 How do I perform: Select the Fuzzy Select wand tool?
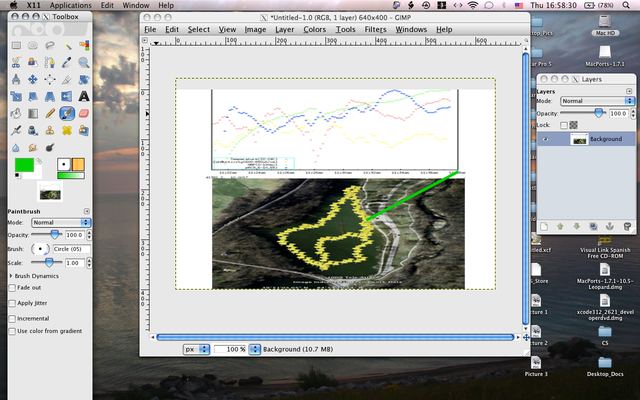(67, 45)
